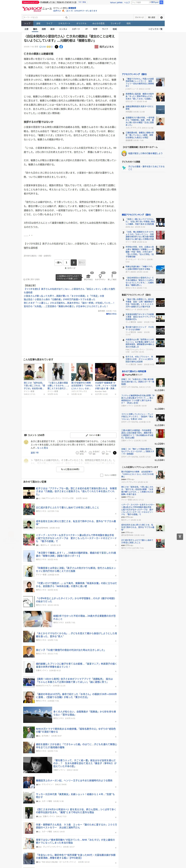Open article サッカー元日本代表「美男美女」夫婦
The height and width of the screenshot is (868, 186).
(76, 796)
